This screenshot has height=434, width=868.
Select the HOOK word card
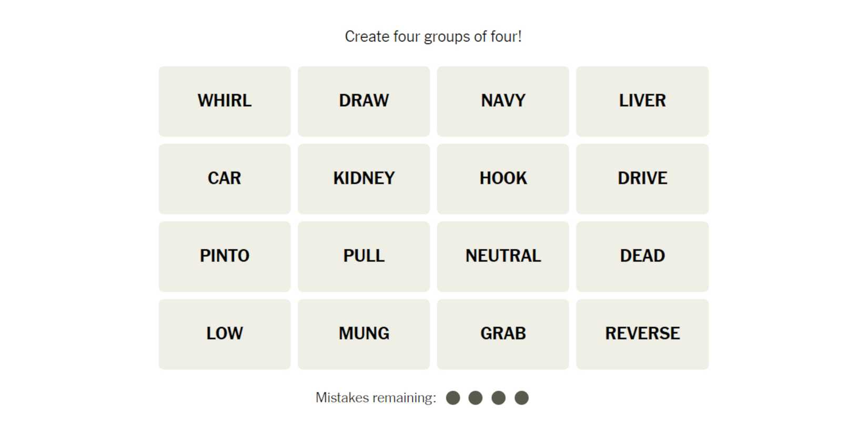(x=503, y=179)
